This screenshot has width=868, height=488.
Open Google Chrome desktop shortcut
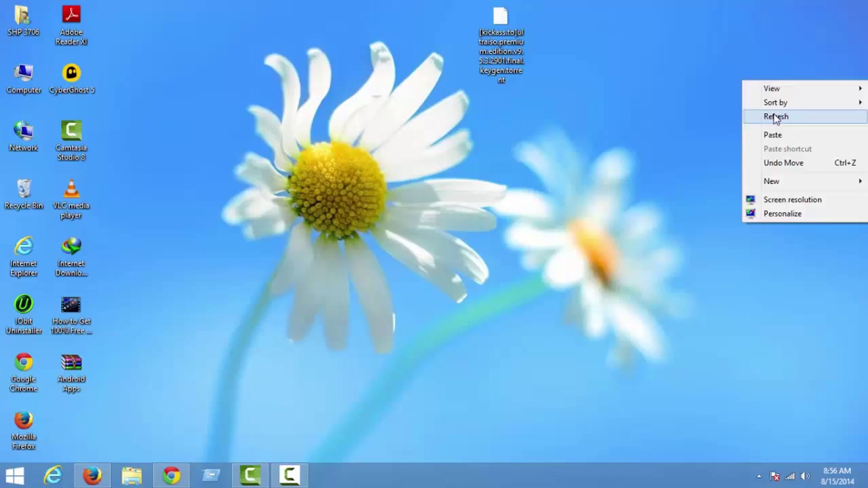point(24,372)
